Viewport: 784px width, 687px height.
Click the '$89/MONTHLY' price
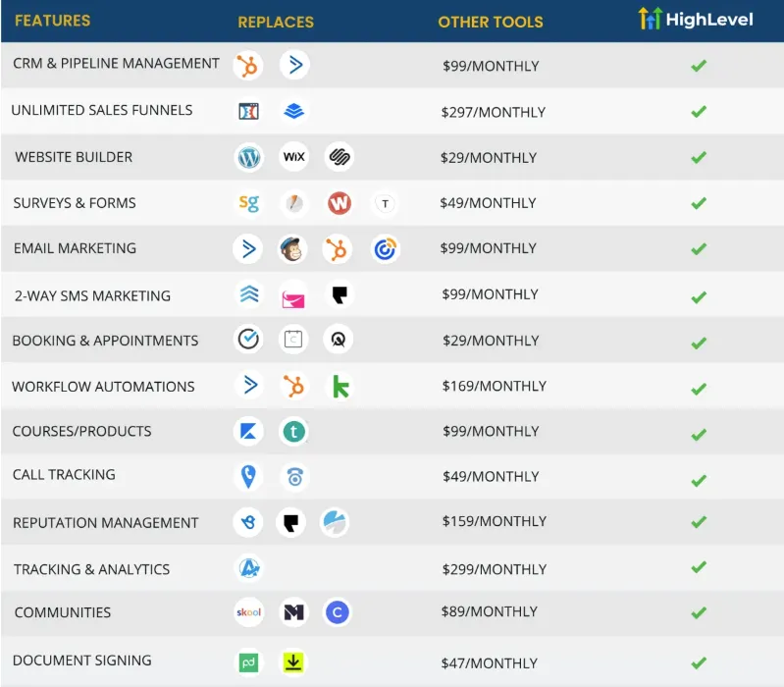click(489, 611)
